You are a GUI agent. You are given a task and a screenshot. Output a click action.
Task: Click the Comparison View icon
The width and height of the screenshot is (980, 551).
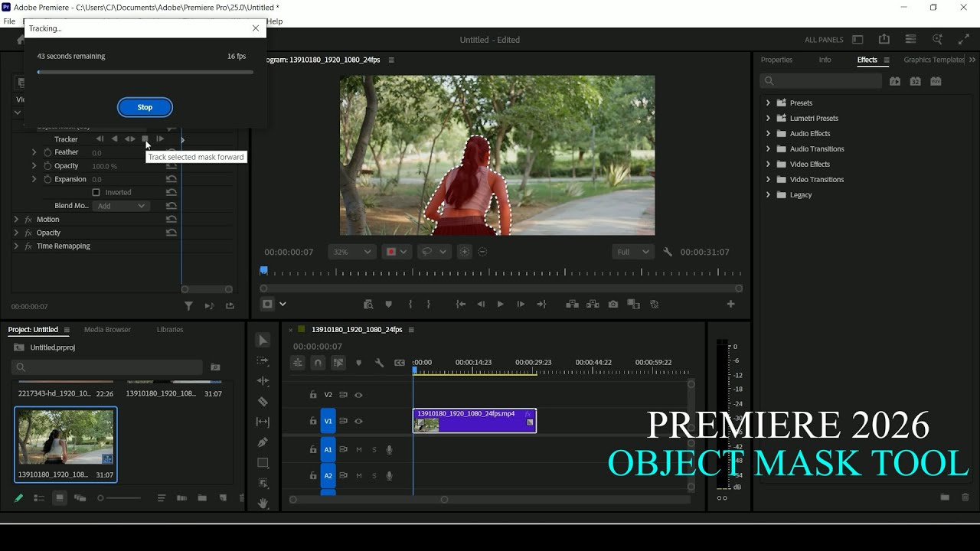tap(633, 304)
